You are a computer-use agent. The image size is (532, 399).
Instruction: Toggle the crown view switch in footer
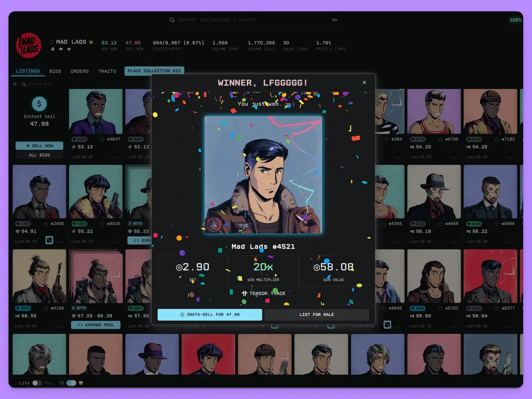point(71,383)
